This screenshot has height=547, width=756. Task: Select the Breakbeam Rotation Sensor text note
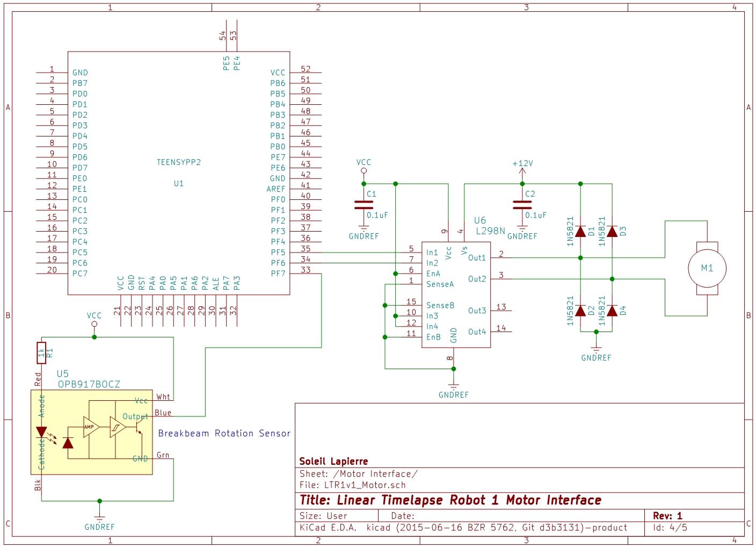pos(224,434)
